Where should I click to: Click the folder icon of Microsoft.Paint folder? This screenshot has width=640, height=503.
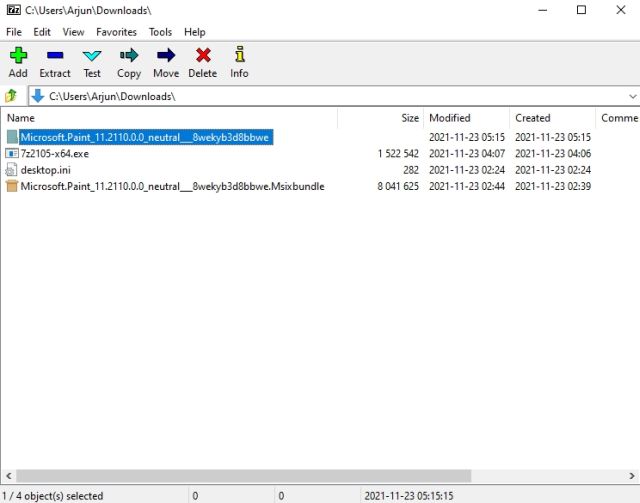point(12,137)
